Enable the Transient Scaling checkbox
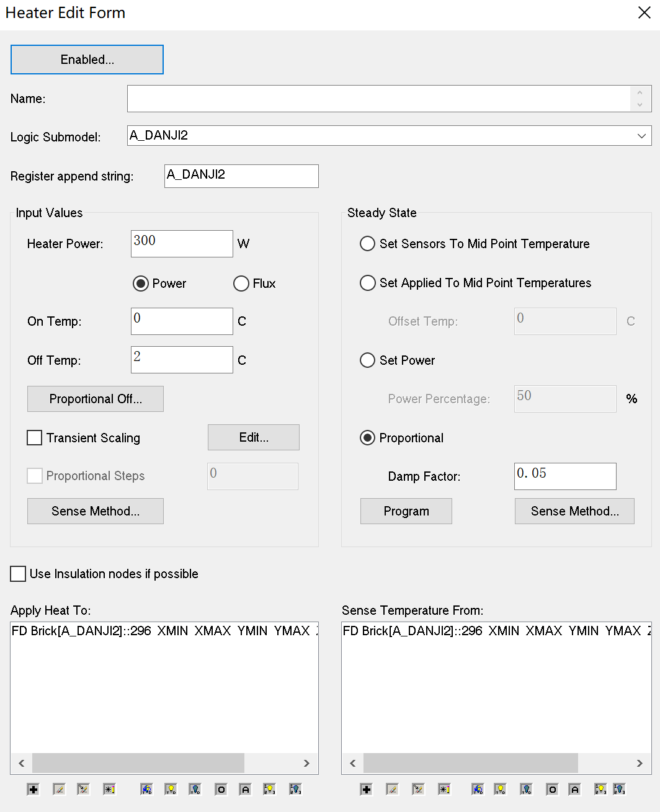 pyautogui.click(x=35, y=438)
